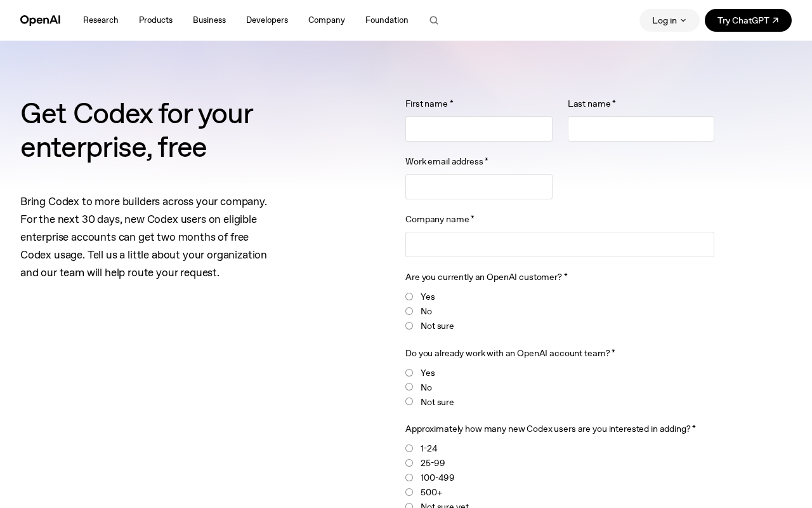Open the Developers menu

coord(267,20)
